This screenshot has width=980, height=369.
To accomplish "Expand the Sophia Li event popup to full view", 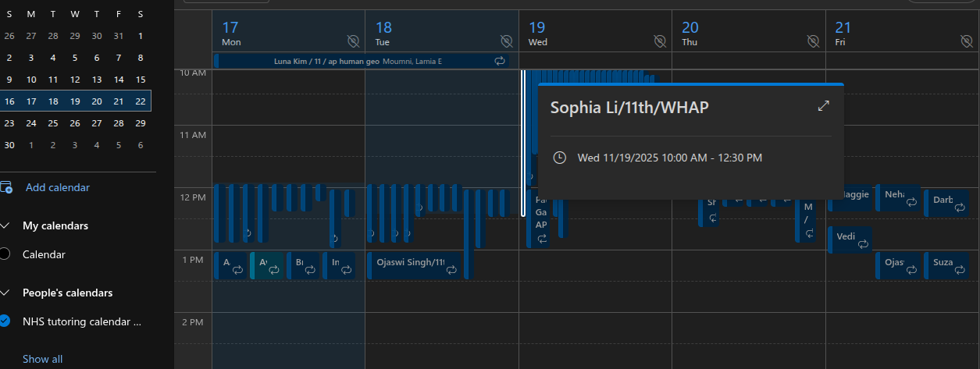I will coord(823,106).
